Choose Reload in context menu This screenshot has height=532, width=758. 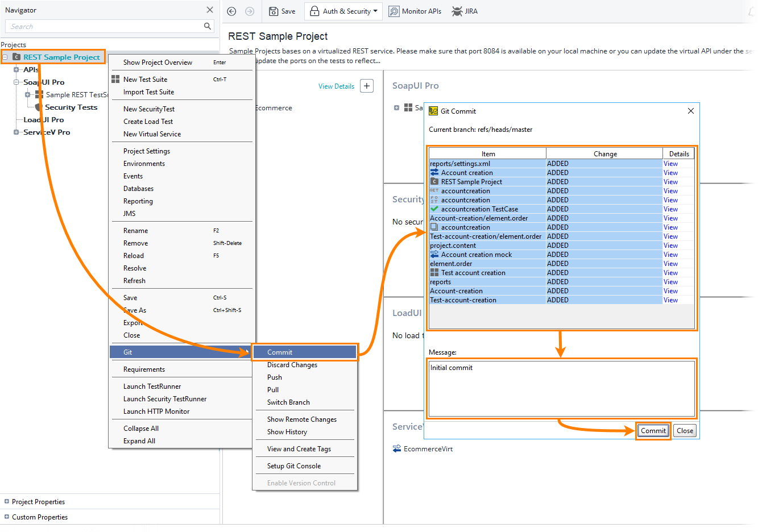(x=181, y=256)
